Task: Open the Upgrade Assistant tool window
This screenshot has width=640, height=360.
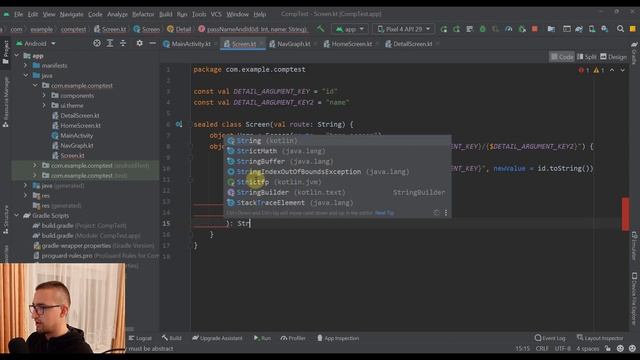Action: (217, 338)
